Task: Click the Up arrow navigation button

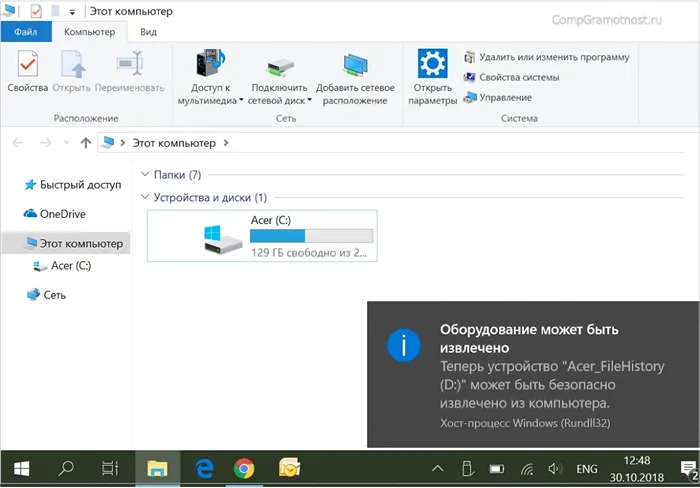Action: 86,143
